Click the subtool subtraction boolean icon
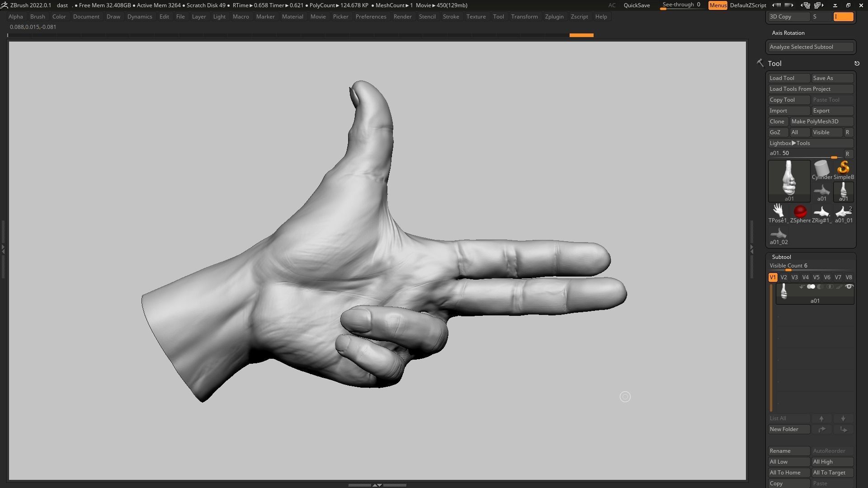Screen dimensions: 868x488 coord(821,287)
